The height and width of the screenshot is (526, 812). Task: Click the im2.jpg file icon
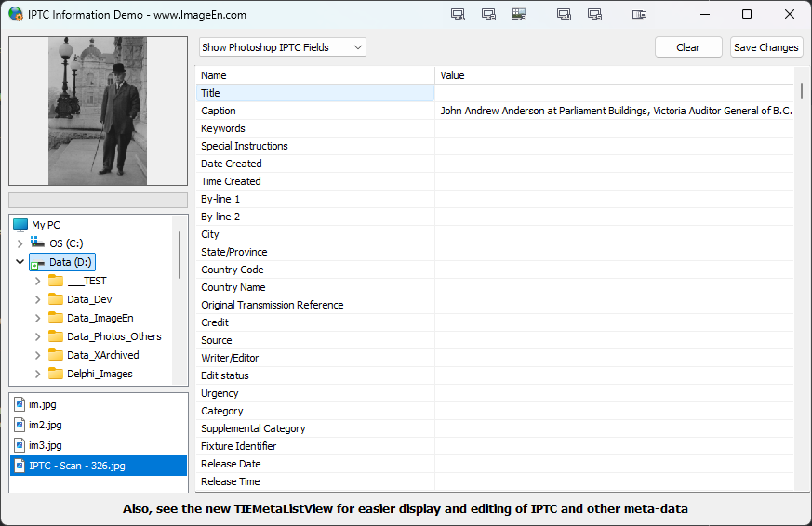[19, 425]
